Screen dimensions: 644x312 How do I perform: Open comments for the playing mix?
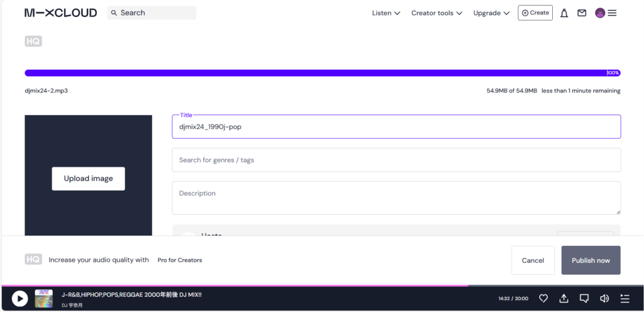click(584, 298)
